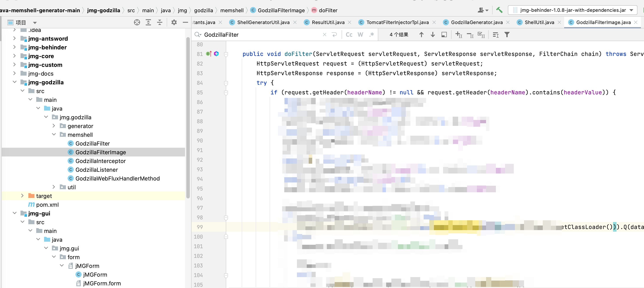Switch to ShellGeneratorUtil.java tab
Image resolution: width=644 pixels, height=288 pixels.
263,22
